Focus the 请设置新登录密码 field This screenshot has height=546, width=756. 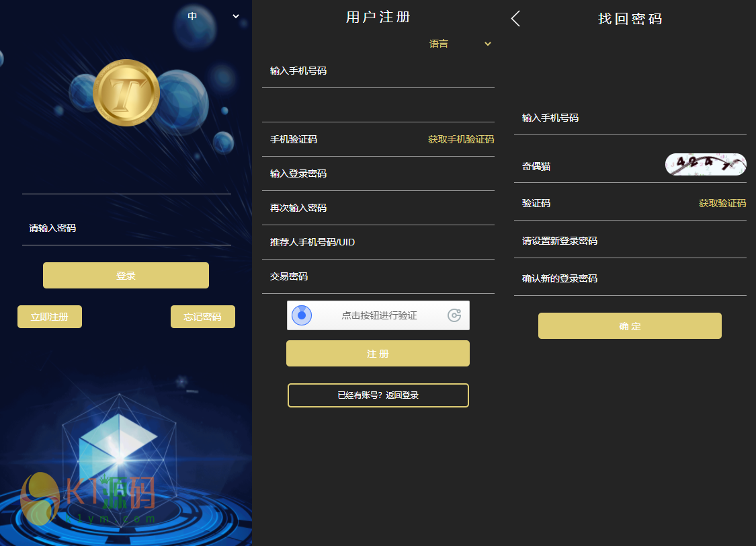click(x=630, y=241)
